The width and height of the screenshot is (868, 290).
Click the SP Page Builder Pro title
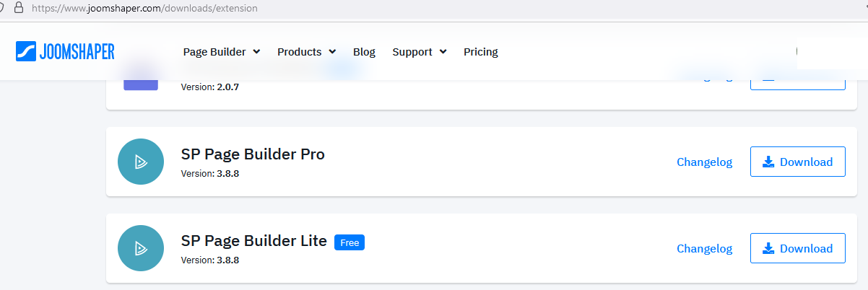tap(253, 154)
